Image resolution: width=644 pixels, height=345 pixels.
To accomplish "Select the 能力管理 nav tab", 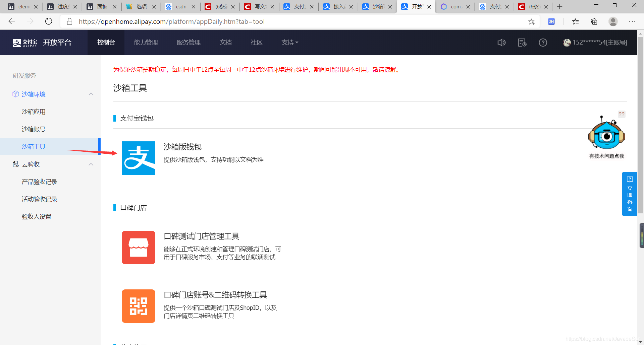I will 146,43.
